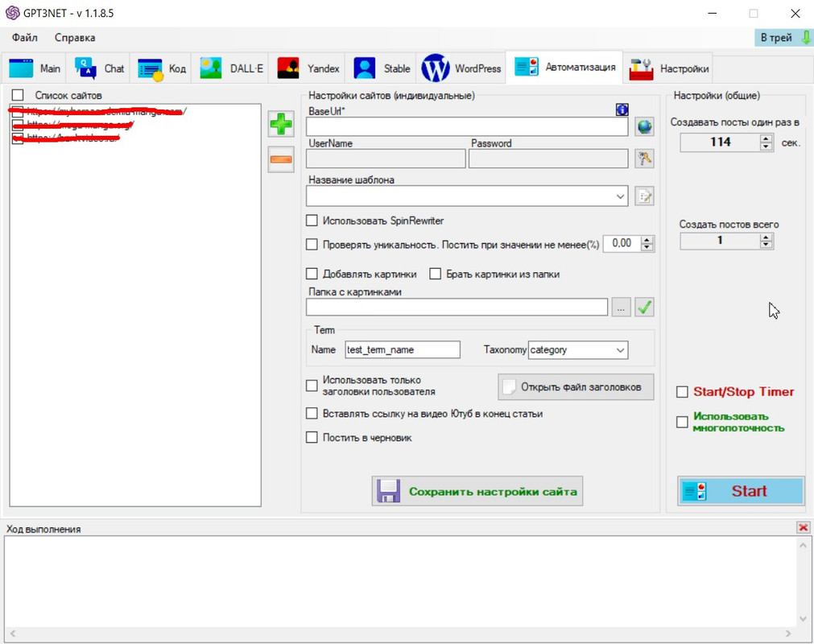This screenshot has width=814, height=644.
Task: Click the orange minus remove site icon
Action: point(281,159)
